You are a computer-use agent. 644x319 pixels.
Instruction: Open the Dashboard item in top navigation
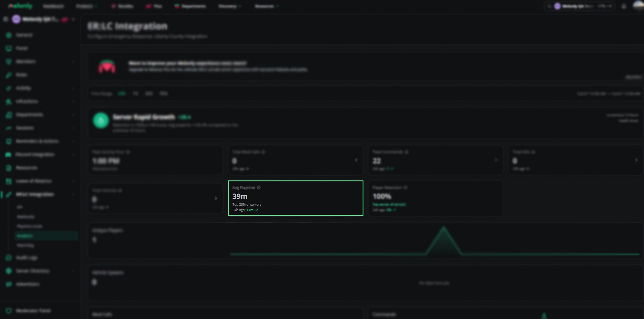[53, 6]
